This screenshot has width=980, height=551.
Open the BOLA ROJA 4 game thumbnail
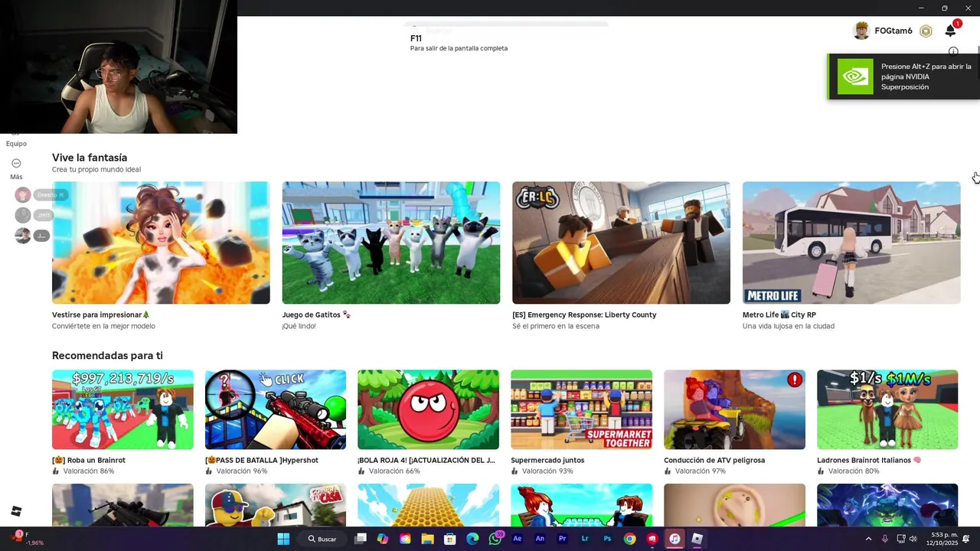(x=428, y=409)
